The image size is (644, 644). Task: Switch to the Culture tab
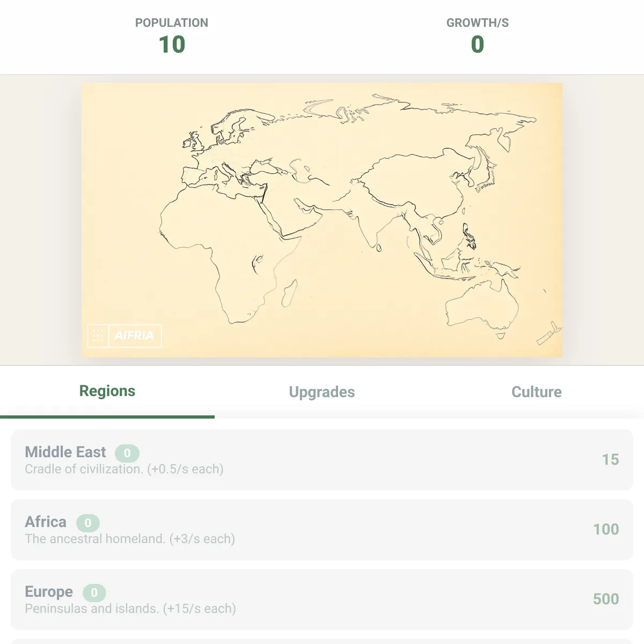point(537,392)
